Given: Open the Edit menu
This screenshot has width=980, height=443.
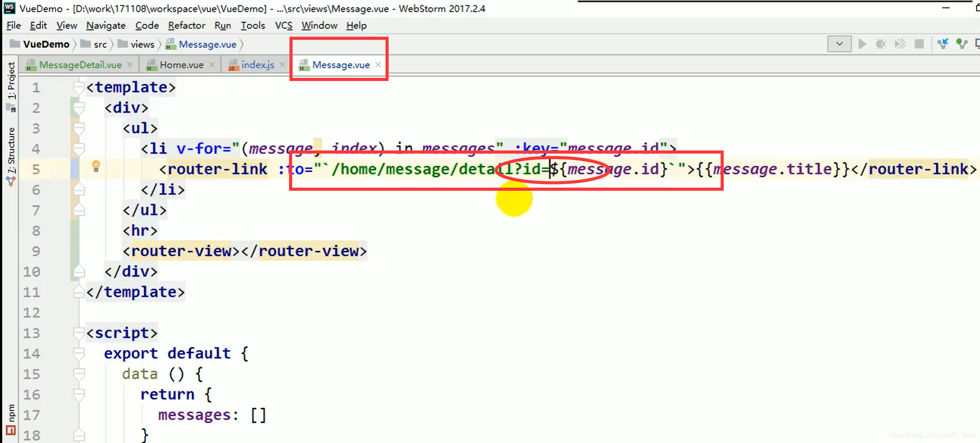Looking at the screenshot, I should tap(38, 25).
